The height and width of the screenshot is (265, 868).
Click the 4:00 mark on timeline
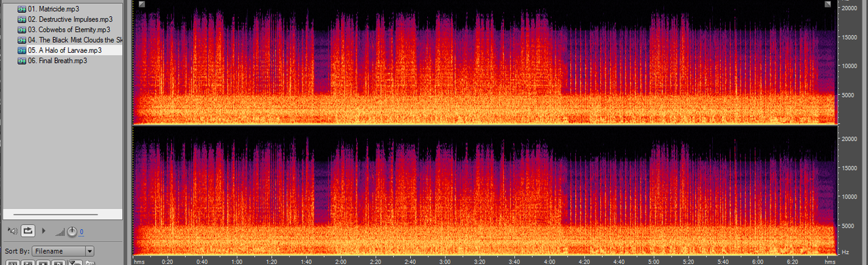pyautogui.click(x=549, y=261)
